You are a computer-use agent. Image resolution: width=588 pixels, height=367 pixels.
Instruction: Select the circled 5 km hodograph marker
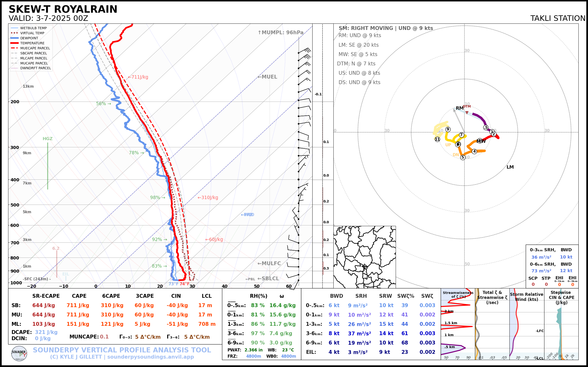pyautogui.click(x=462, y=157)
